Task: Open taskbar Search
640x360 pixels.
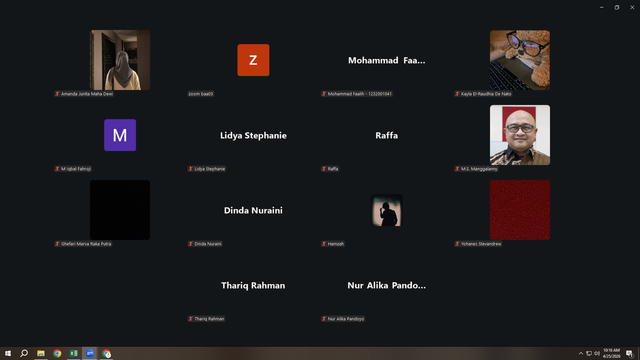Action: (24, 353)
